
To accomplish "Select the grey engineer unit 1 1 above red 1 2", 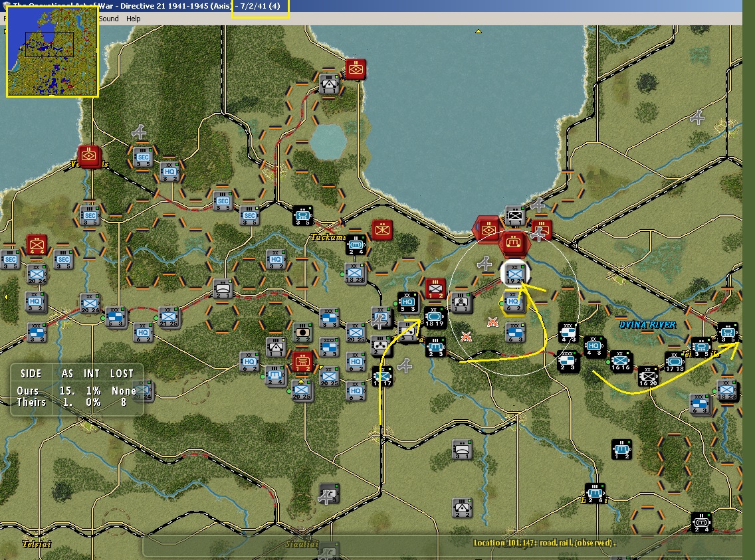I will (276, 346).
